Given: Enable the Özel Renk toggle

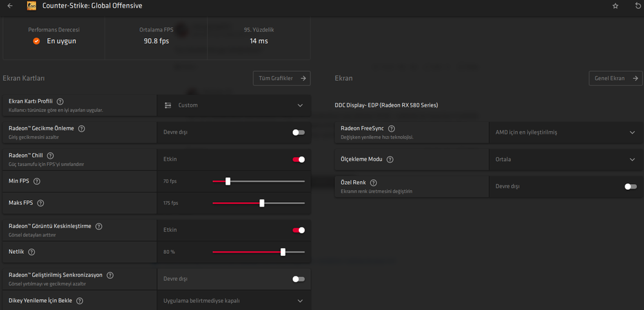Looking at the screenshot, I should pyautogui.click(x=631, y=186).
